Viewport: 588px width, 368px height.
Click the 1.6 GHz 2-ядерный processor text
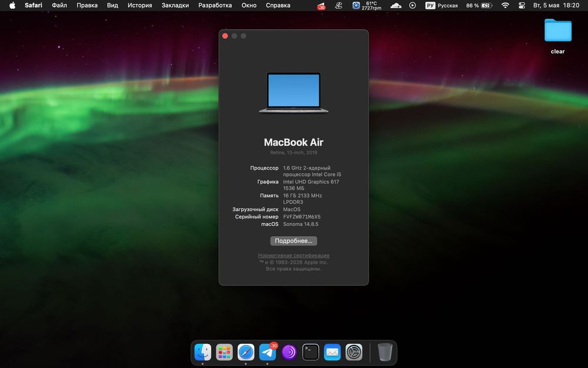[307, 168]
